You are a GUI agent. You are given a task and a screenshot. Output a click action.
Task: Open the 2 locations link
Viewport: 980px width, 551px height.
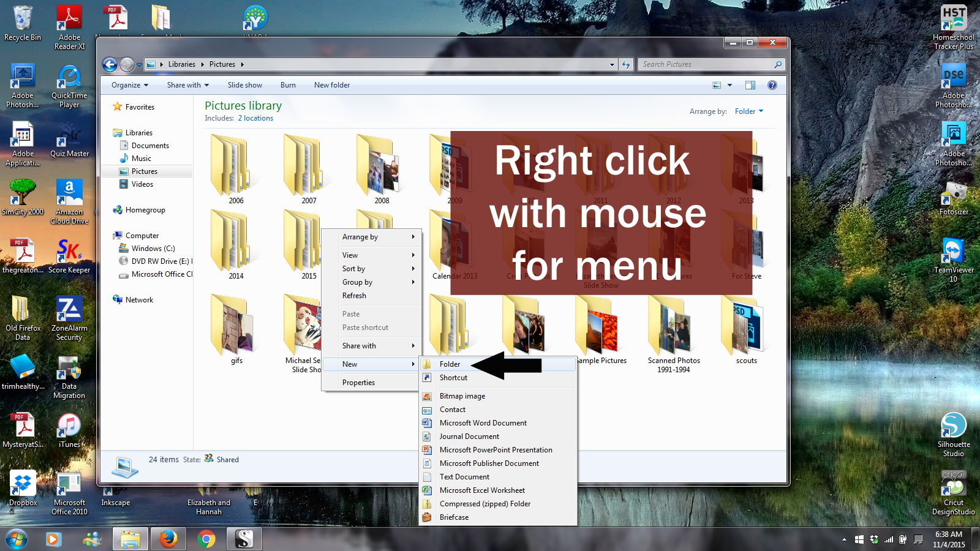click(255, 118)
